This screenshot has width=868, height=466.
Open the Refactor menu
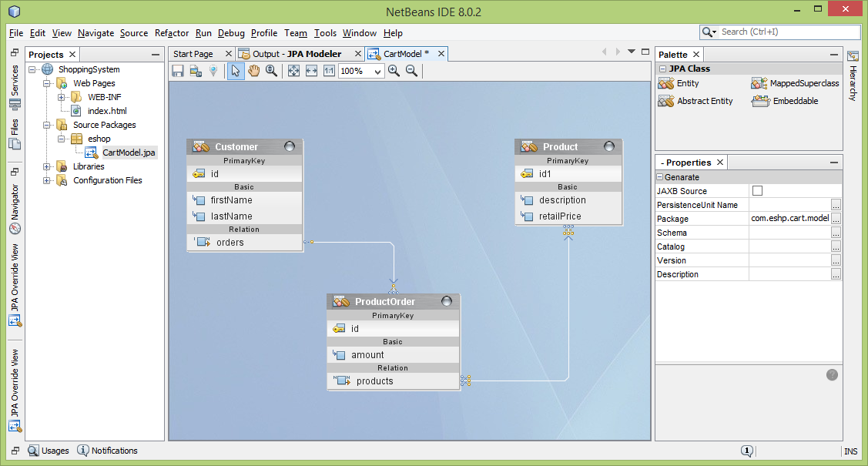pyautogui.click(x=172, y=33)
